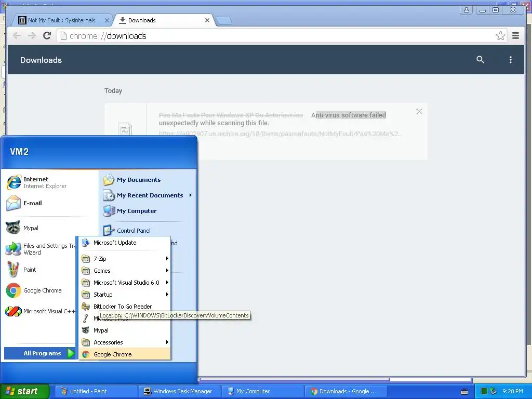Screen dimensions: 532x399
Task: Close the Downloads tab
Action: click(x=207, y=20)
